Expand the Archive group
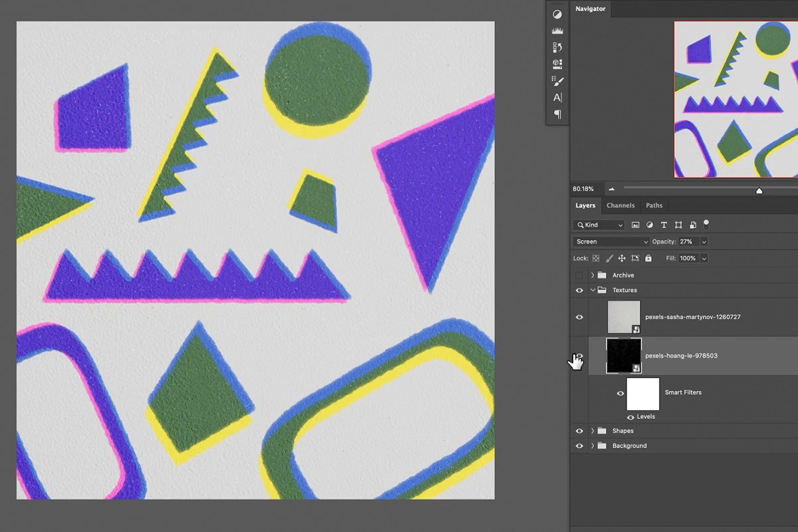The height and width of the screenshot is (532, 798). click(592, 275)
